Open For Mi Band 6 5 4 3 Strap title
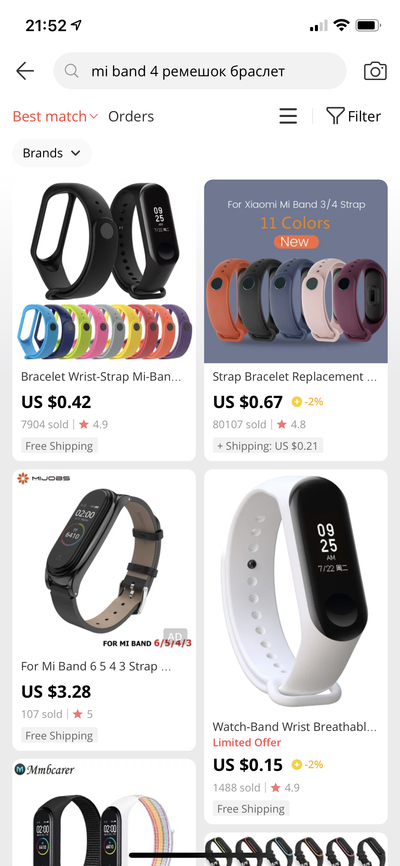Screen dimensions: 400x866 coord(96,666)
